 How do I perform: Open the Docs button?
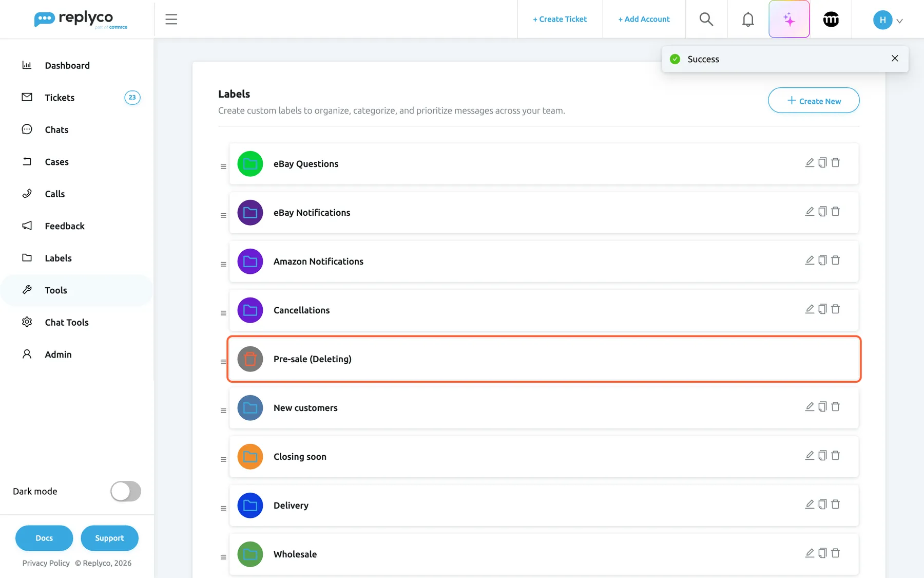(44, 538)
